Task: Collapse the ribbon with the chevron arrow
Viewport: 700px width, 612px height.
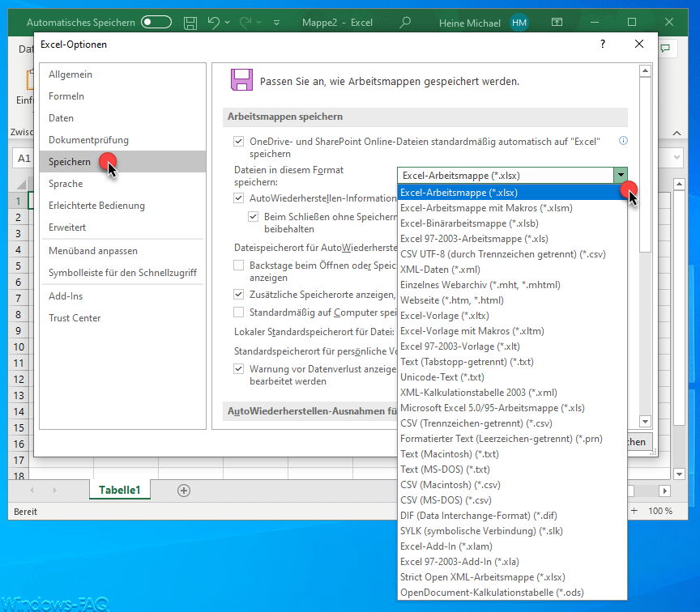Action: click(x=677, y=133)
